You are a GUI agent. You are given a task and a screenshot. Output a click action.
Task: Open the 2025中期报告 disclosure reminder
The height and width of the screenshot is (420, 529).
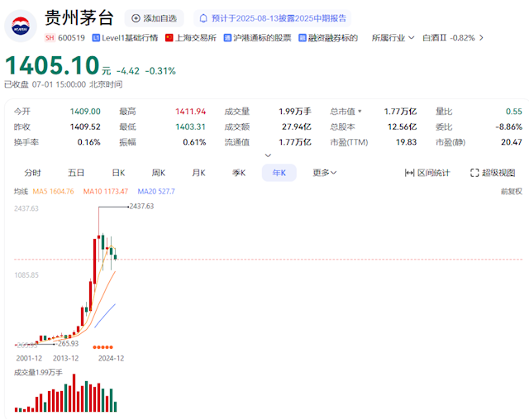(272, 18)
